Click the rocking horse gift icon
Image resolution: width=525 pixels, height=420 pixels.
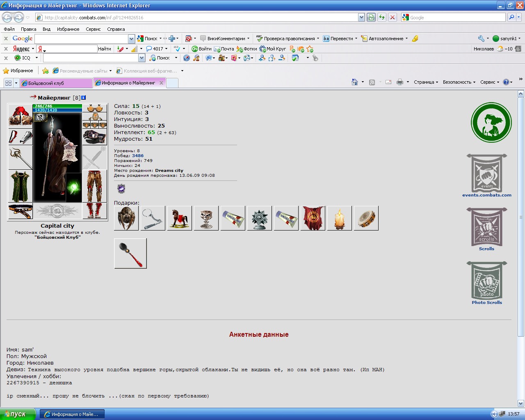tap(180, 218)
